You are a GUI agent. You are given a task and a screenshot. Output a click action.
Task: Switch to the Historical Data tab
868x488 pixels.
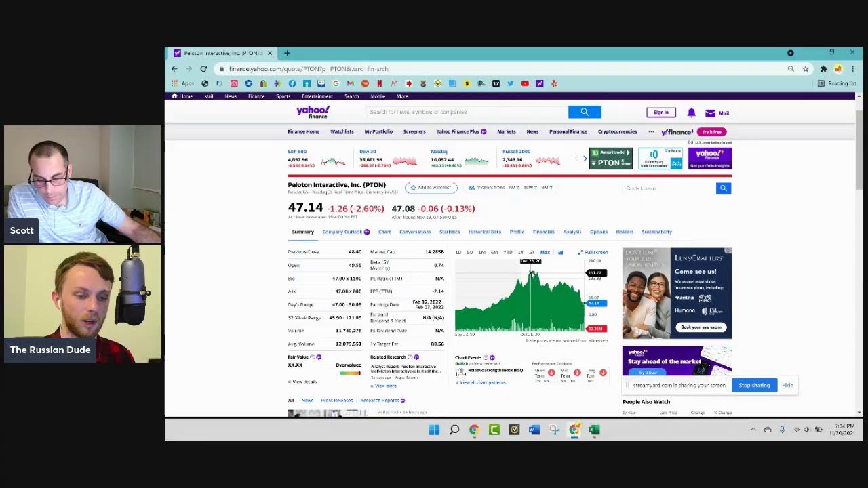click(x=485, y=232)
